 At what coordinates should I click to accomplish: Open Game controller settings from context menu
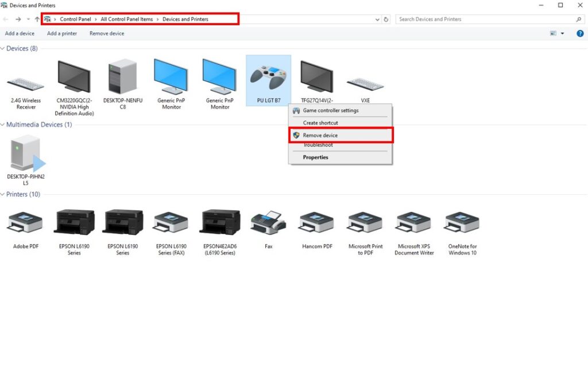point(330,110)
